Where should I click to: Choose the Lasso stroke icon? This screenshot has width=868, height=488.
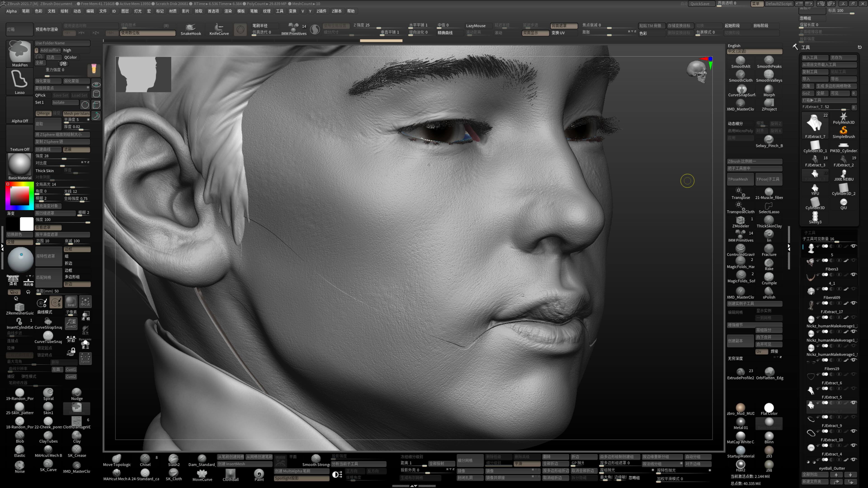pyautogui.click(x=19, y=82)
